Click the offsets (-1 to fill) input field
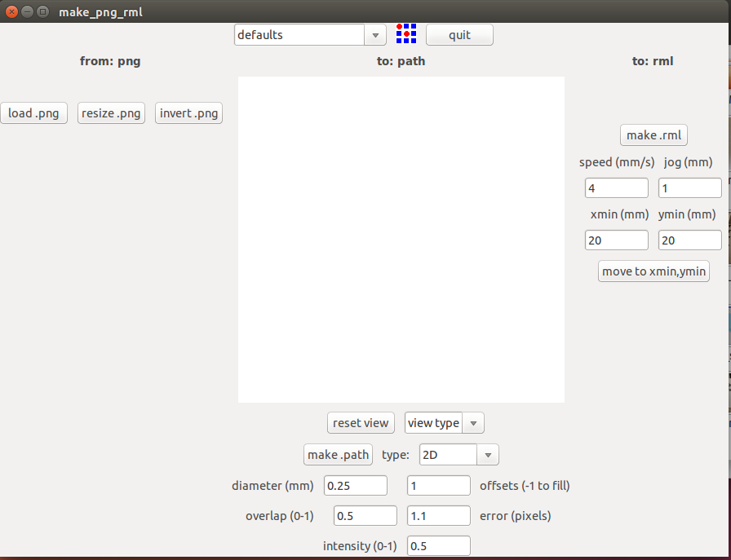The height and width of the screenshot is (560, 731). (439, 486)
